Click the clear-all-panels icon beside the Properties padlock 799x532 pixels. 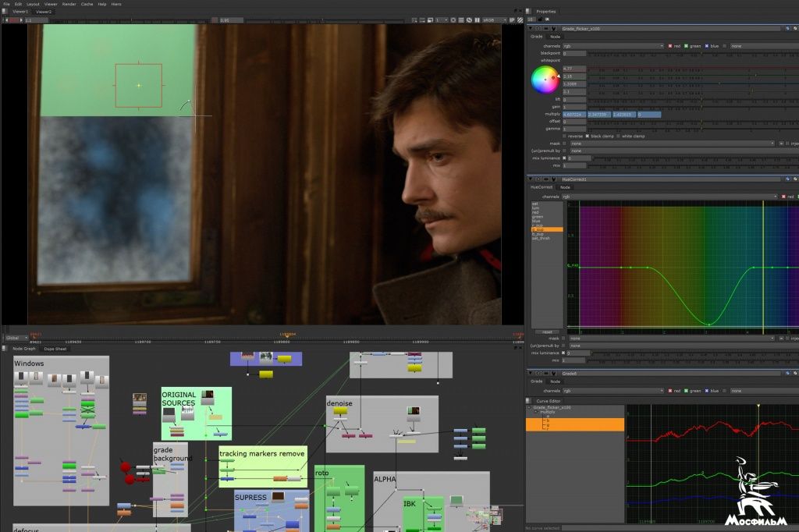coord(547,20)
